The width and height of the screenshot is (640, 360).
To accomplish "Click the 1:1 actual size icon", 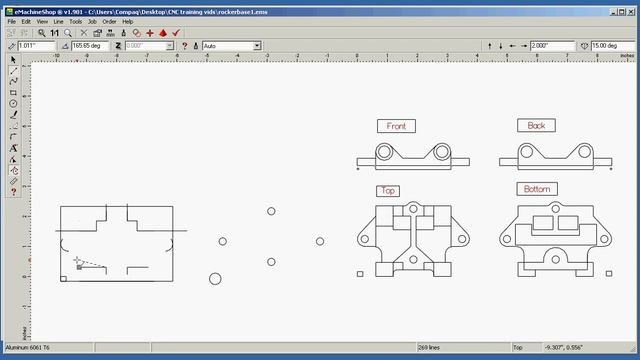I will tap(55, 33).
